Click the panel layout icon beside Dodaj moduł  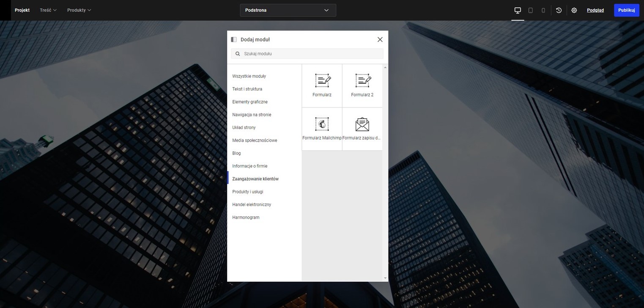pos(234,39)
